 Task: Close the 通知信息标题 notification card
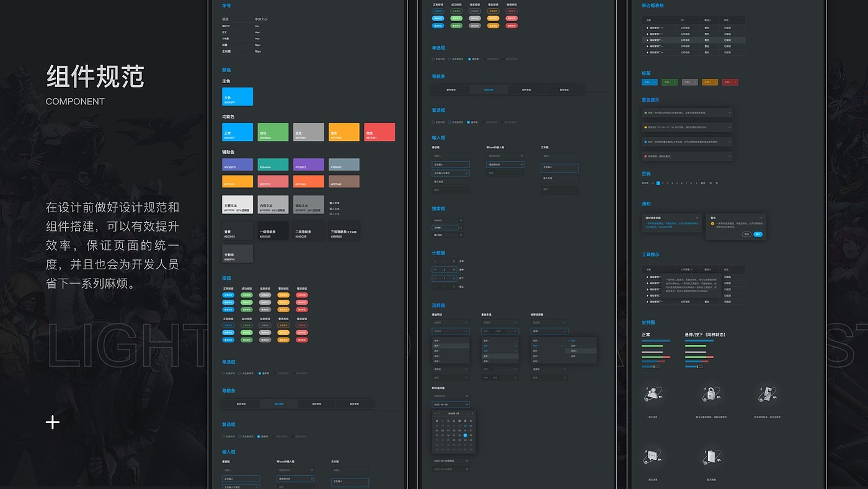tap(697, 218)
